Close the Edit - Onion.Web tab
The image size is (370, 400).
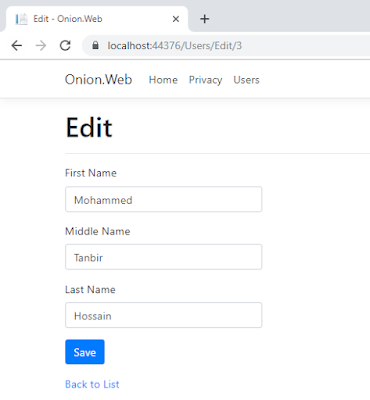(176, 19)
